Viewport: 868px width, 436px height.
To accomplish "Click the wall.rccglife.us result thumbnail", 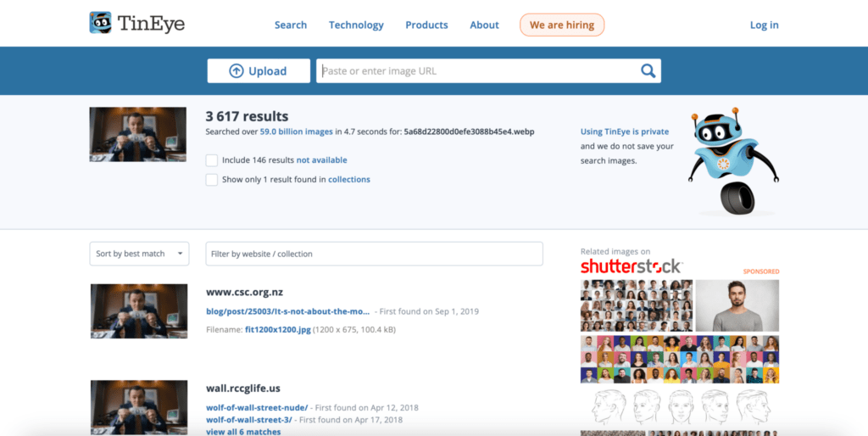I will click(139, 407).
